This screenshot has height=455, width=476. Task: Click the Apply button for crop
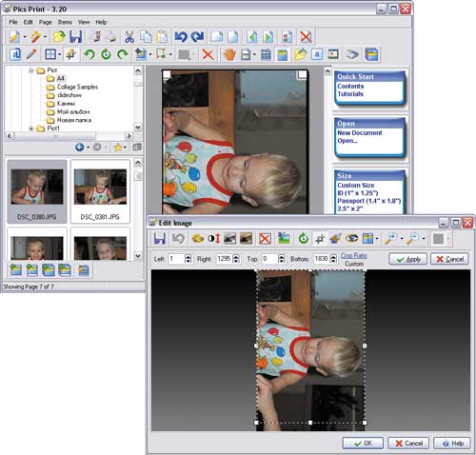tap(407, 259)
